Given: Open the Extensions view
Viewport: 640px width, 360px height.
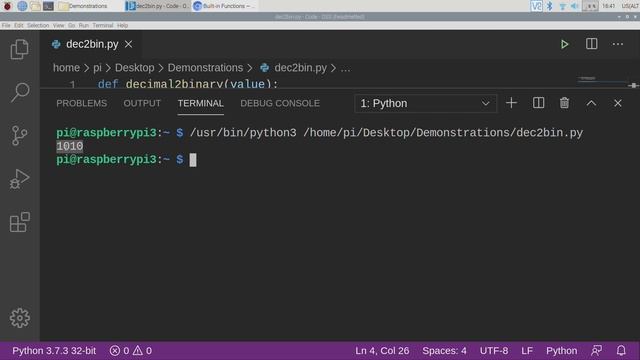Looking at the screenshot, I should (20, 222).
